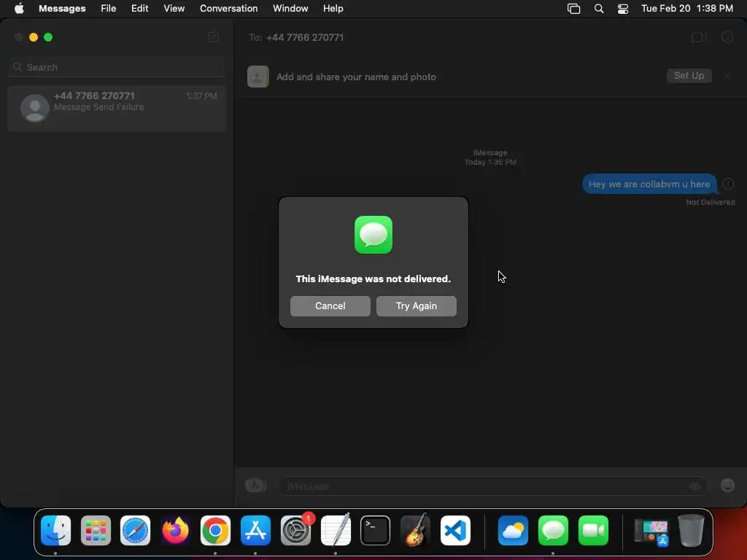Click the sidebar contact avatar icon
This screenshot has width=747, height=560.
(35, 108)
